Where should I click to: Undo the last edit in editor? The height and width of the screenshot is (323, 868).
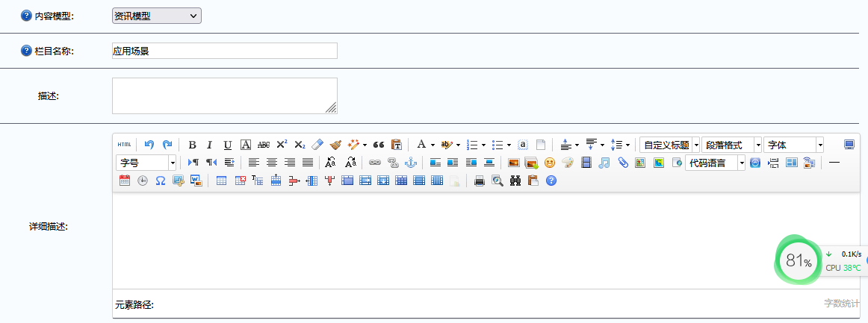[149, 145]
